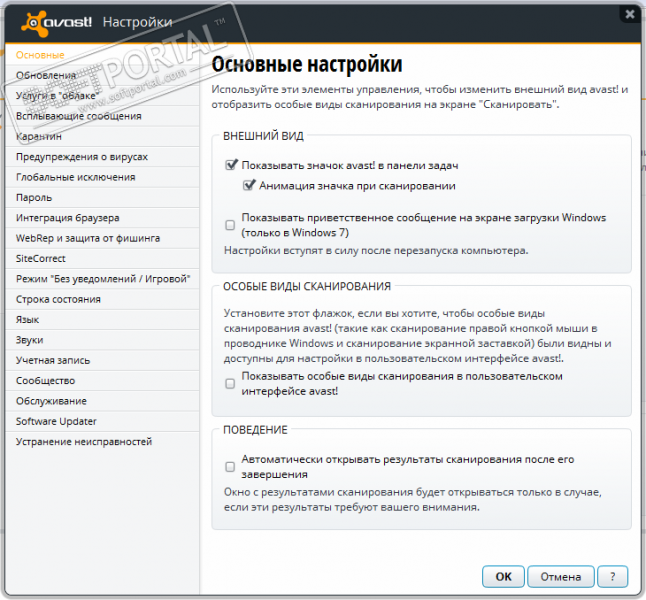Image resolution: width=646 pixels, height=600 pixels.
Task: Click the 'ОСОБЫЕ ВИДЫ СКАНИРОВАНИЯ' group label
Action: click(x=307, y=286)
